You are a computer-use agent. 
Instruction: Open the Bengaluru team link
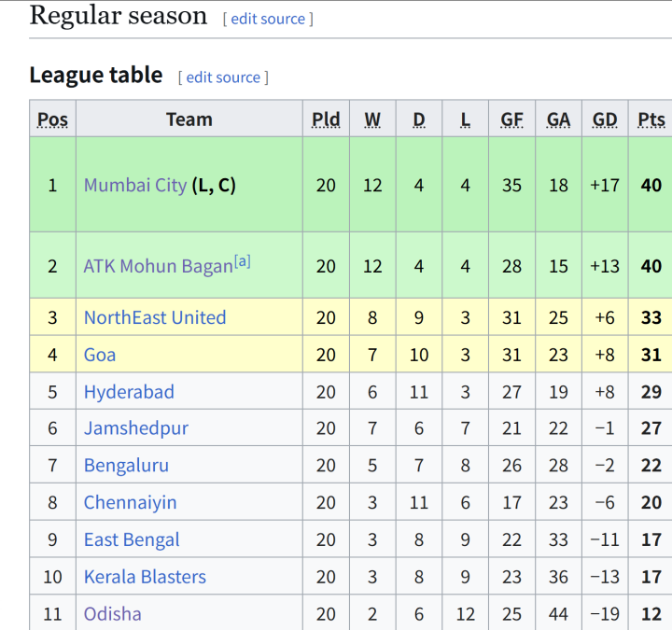pos(126,466)
